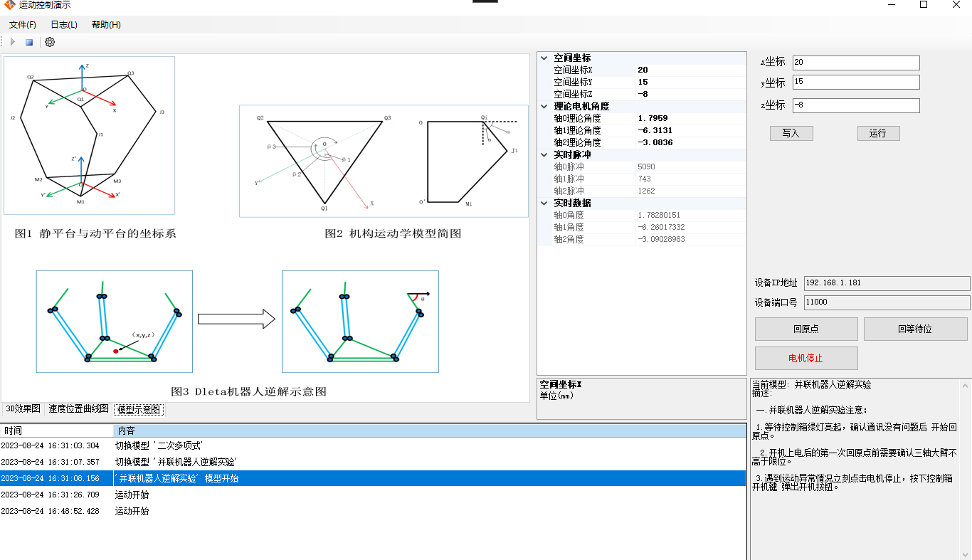Open the 日志(L) menu

click(x=64, y=25)
